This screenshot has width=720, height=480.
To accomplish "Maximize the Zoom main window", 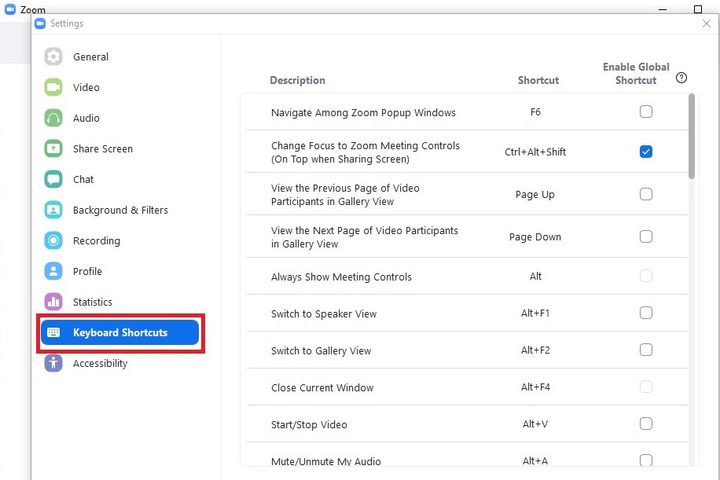I will [x=698, y=9].
